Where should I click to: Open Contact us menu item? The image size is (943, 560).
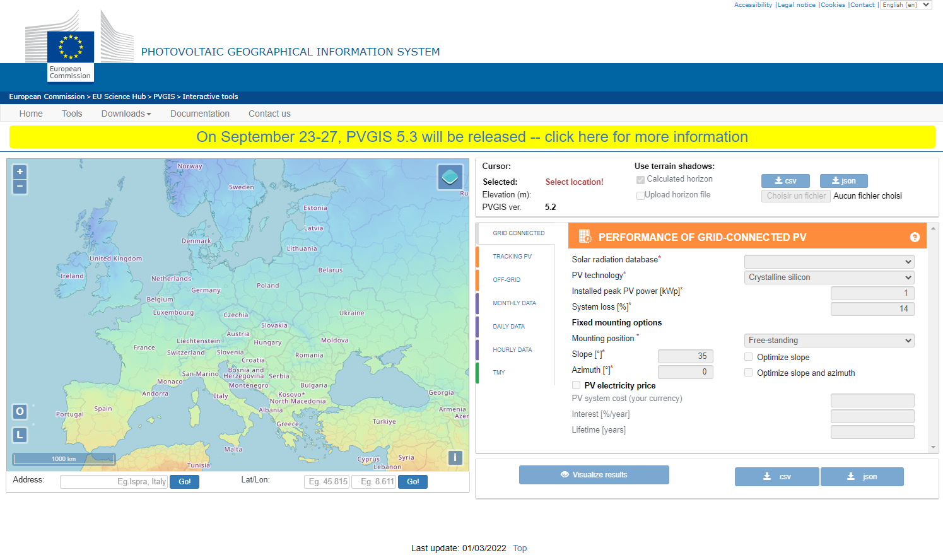point(269,114)
